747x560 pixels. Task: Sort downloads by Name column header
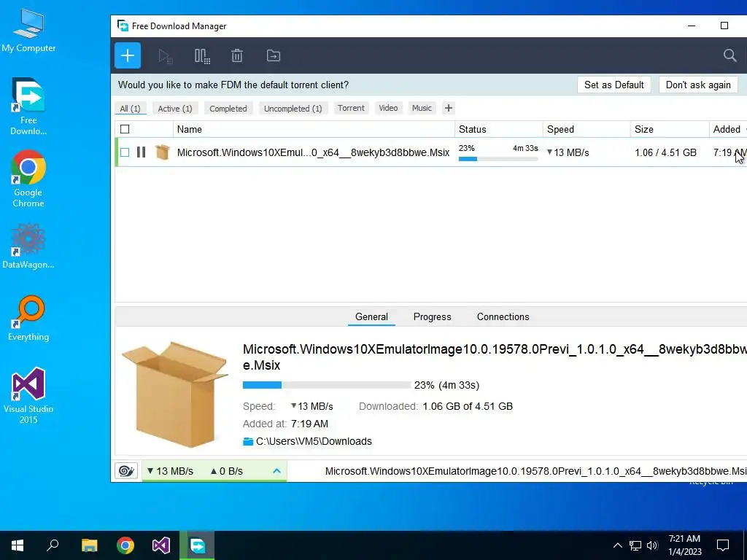pyautogui.click(x=314, y=129)
